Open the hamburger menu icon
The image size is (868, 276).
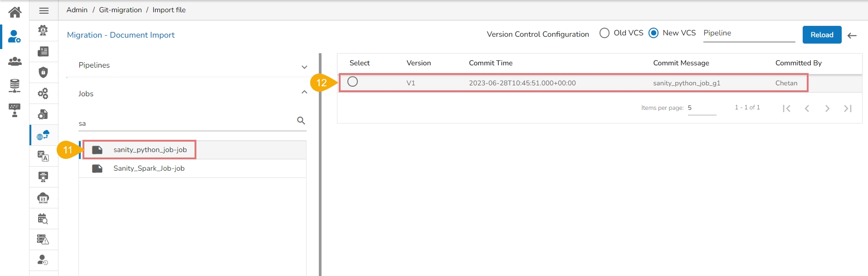coord(44,10)
